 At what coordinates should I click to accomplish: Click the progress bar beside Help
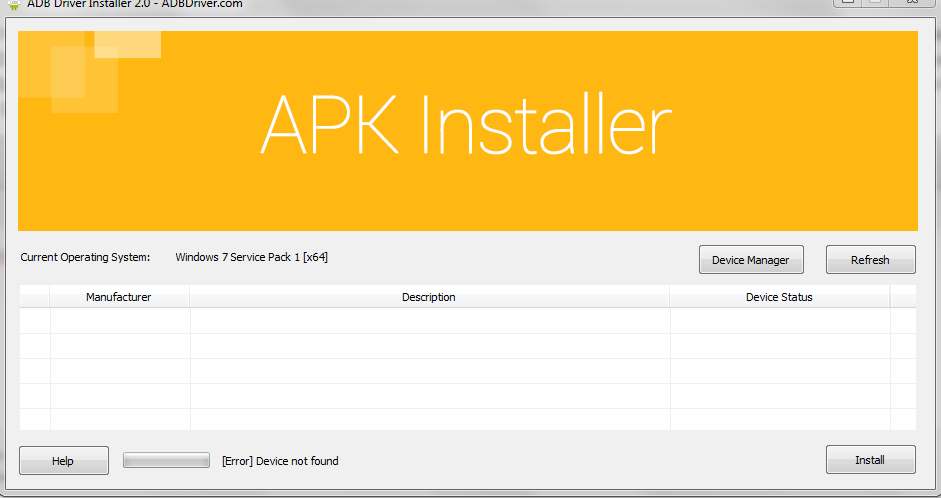click(x=166, y=460)
